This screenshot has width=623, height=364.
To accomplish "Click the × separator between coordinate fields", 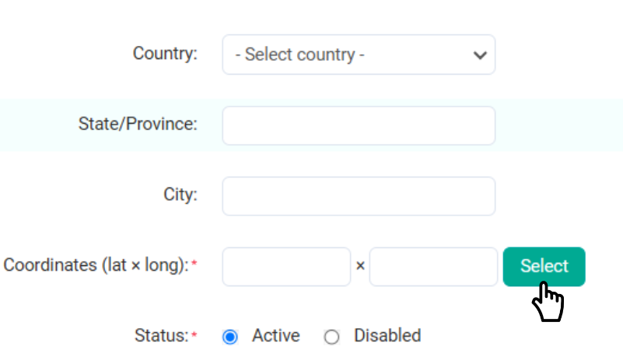I will pyautogui.click(x=360, y=266).
